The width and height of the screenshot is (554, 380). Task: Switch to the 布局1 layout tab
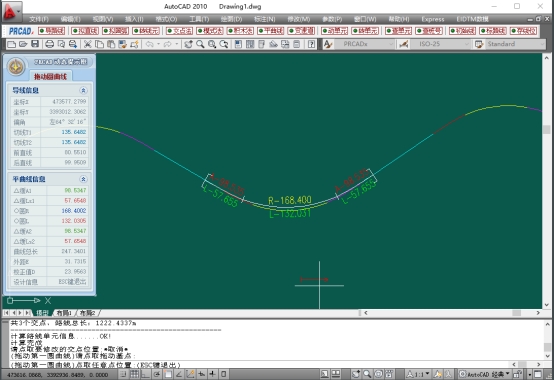coord(64,313)
